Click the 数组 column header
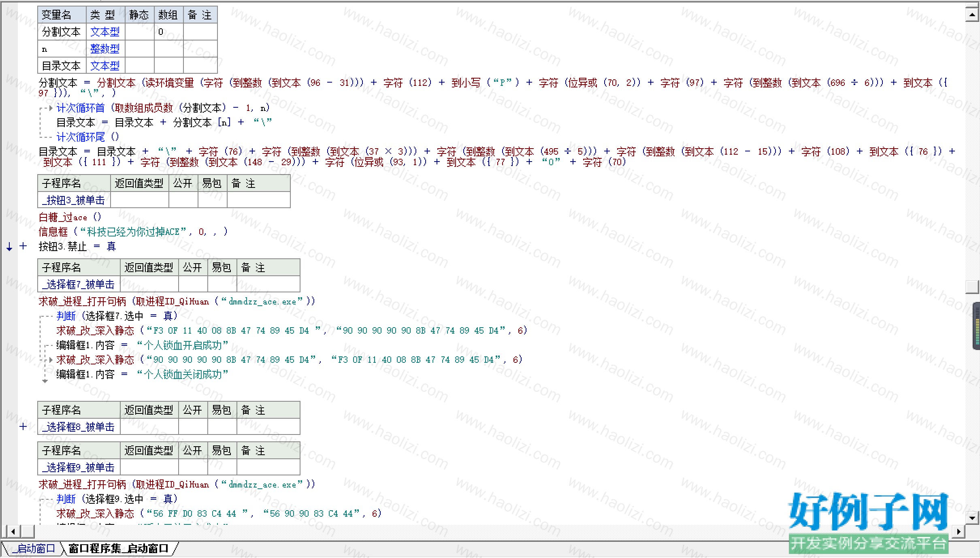Screen dimensions: 980x558 click(169, 15)
